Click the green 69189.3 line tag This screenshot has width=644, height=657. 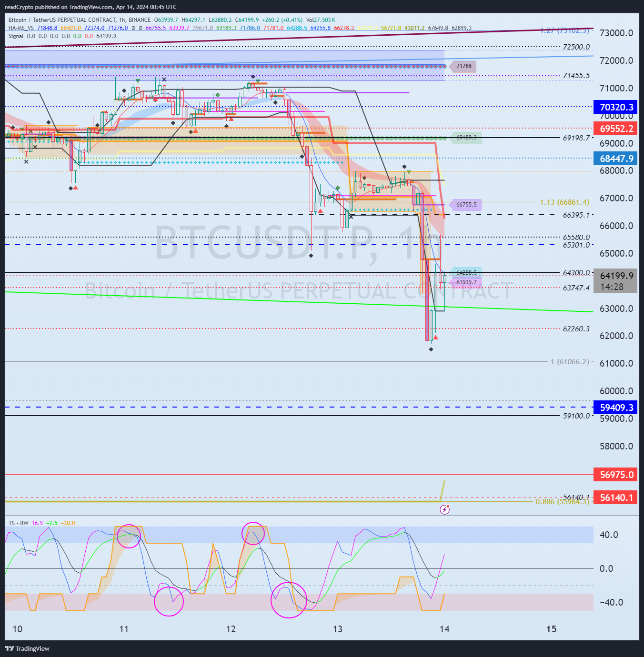click(466, 138)
